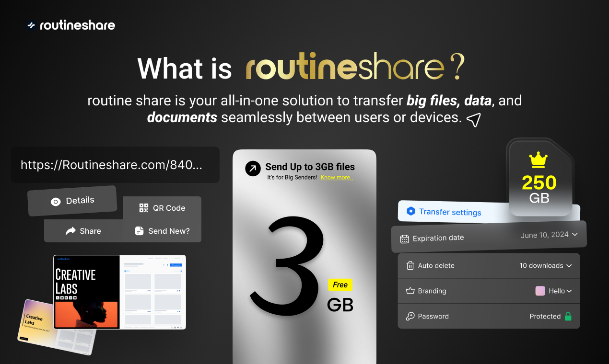Click the round arrow icon near Send Up to 3GB
The height and width of the screenshot is (364, 609).
(253, 169)
